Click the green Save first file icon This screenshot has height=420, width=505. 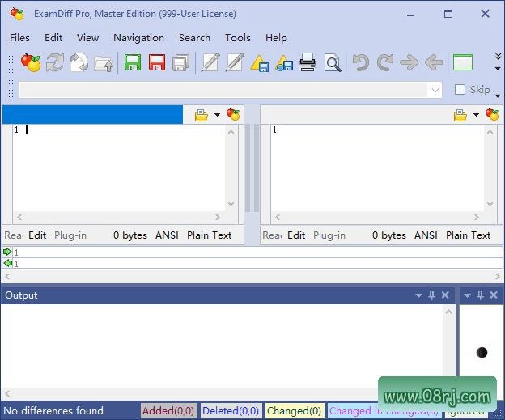133,62
